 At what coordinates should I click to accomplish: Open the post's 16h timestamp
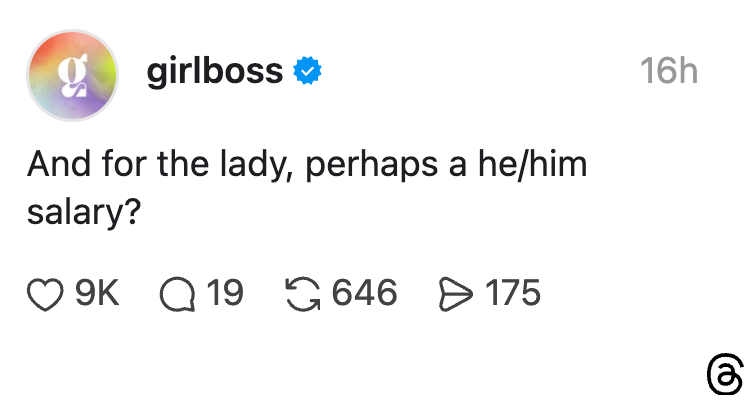(668, 71)
